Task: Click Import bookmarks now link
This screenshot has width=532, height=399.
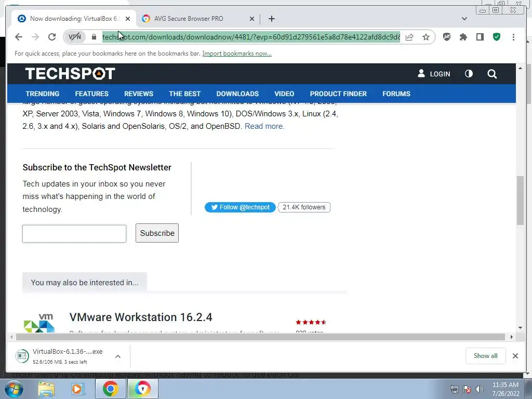Action: [x=237, y=54]
